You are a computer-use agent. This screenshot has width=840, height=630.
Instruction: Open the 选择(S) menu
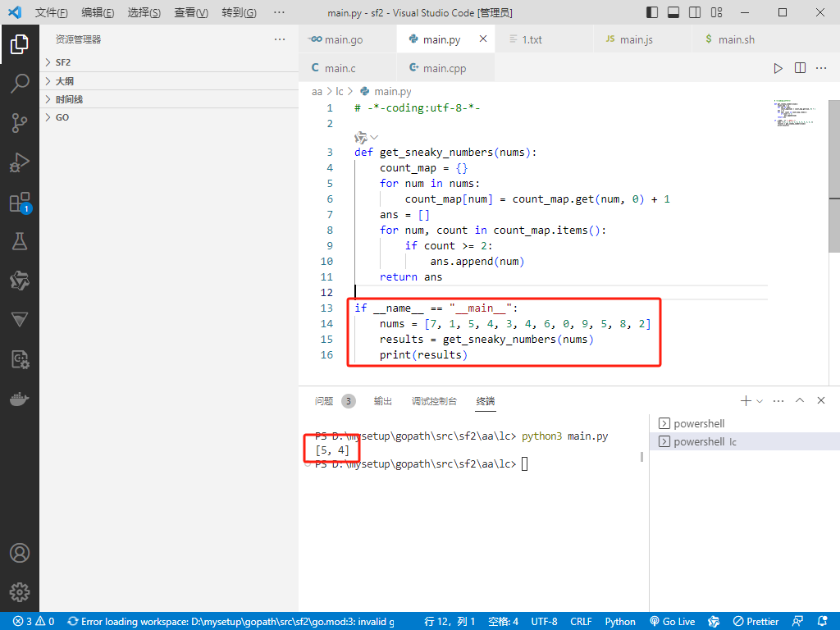pyautogui.click(x=144, y=12)
